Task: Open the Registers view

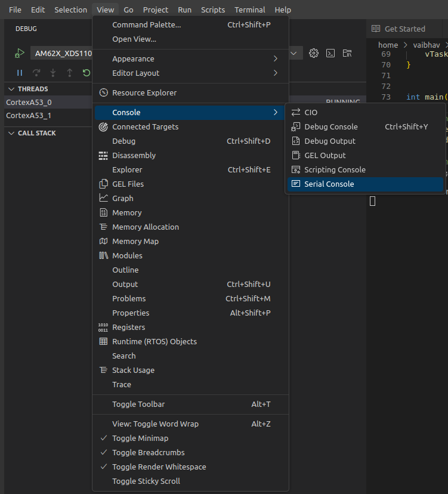Action: click(128, 328)
